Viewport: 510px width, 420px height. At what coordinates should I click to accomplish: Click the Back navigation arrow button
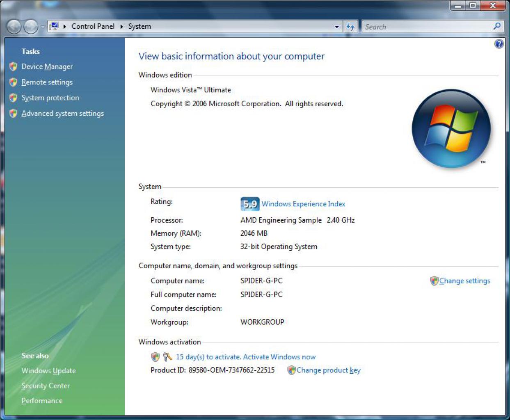pyautogui.click(x=14, y=27)
